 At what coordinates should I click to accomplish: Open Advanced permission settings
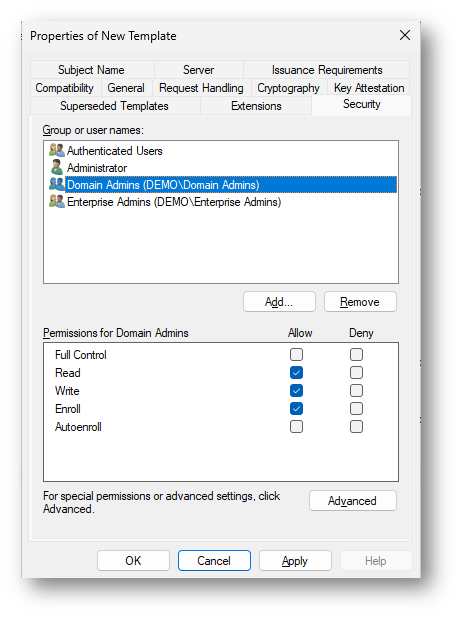pyautogui.click(x=353, y=501)
